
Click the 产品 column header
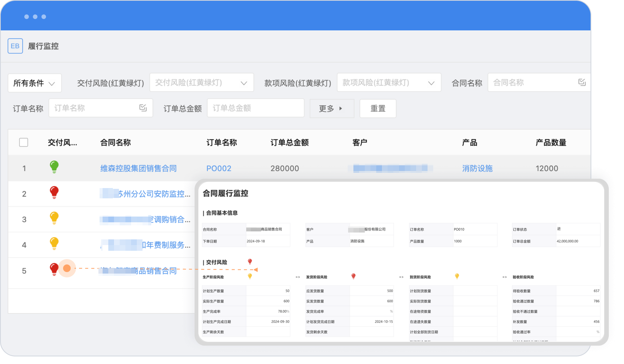coord(470,142)
